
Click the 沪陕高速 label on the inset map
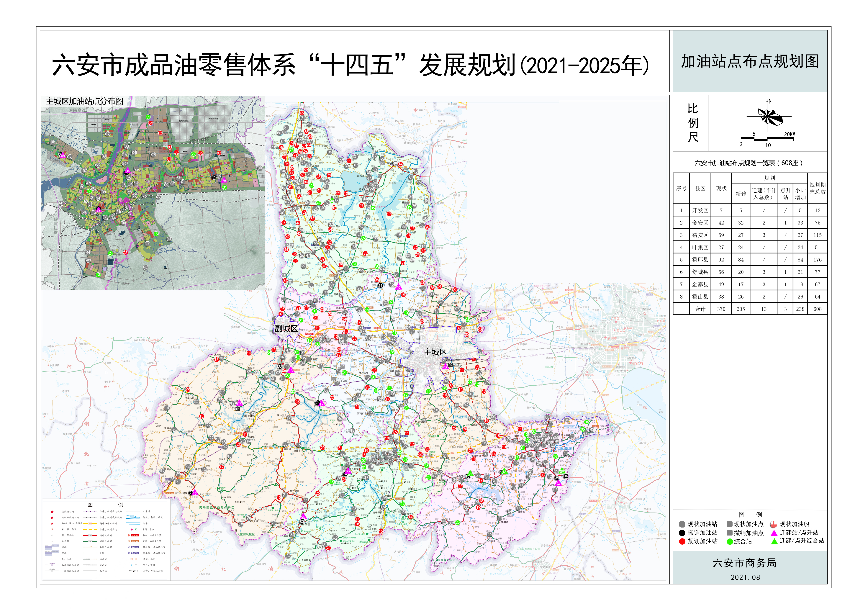78,110
